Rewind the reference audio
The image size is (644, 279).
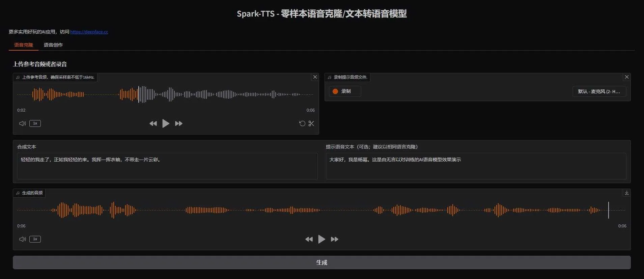153,123
